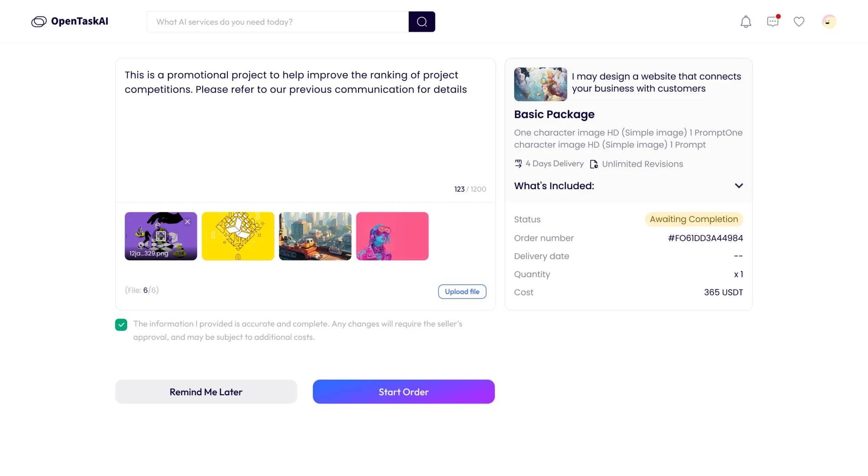Remove the 12ja...329.png file
This screenshot has height=476, width=868.
coord(187,222)
